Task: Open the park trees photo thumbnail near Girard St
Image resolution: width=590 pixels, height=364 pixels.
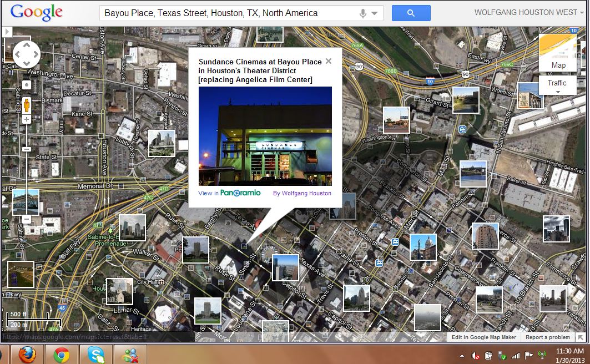Action: click(x=466, y=100)
